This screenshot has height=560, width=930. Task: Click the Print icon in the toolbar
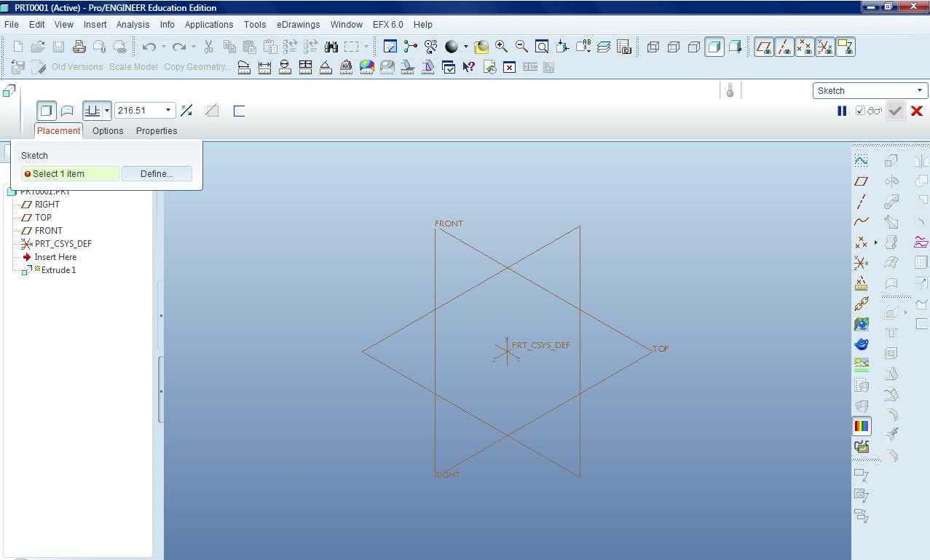79,47
